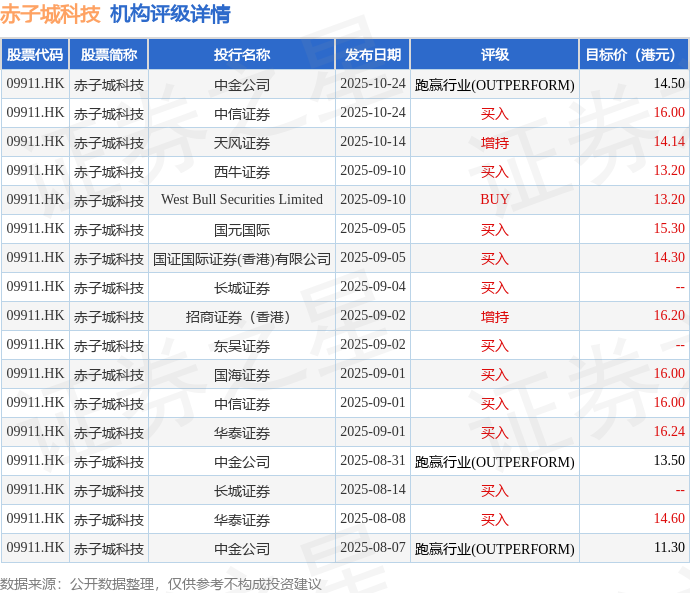This screenshot has width=690, height=593.
Task: Click the 赤子城科技 page title
Action: [x=50, y=14]
